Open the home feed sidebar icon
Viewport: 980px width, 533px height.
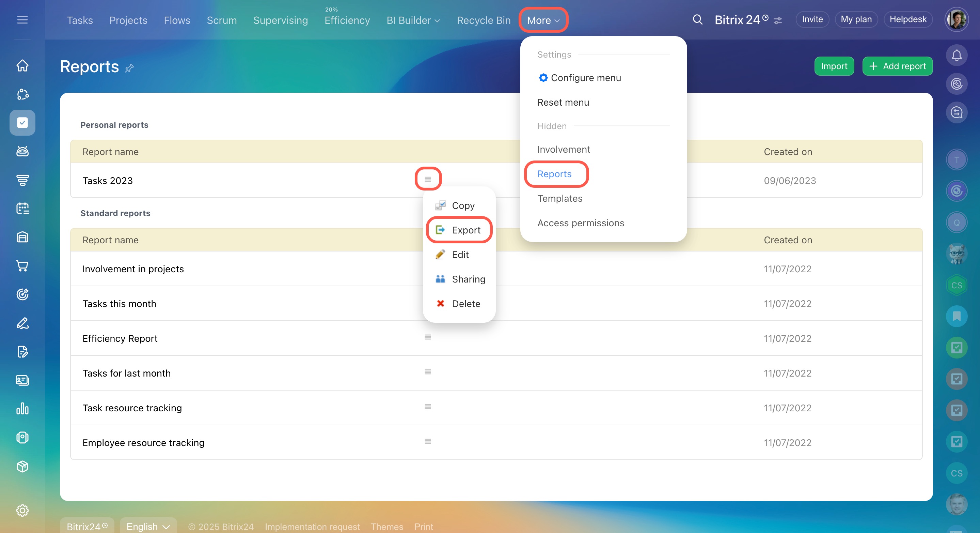22,65
